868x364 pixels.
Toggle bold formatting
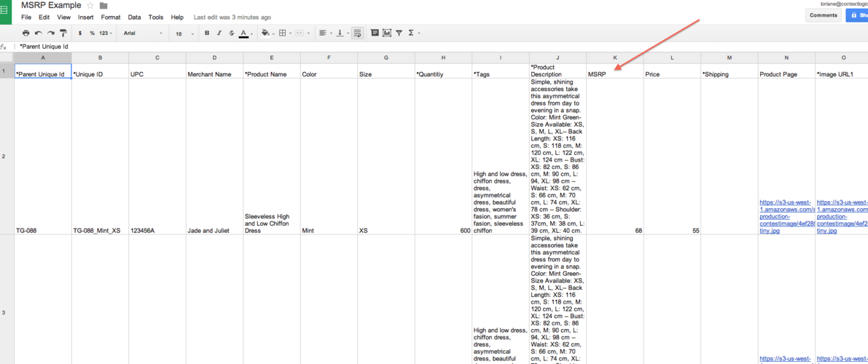pos(207,33)
